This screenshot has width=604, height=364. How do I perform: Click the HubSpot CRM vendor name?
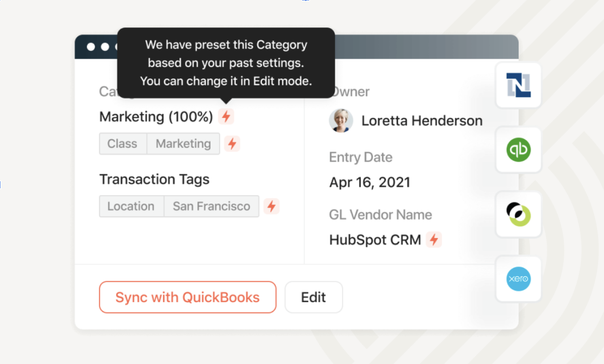click(x=375, y=240)
